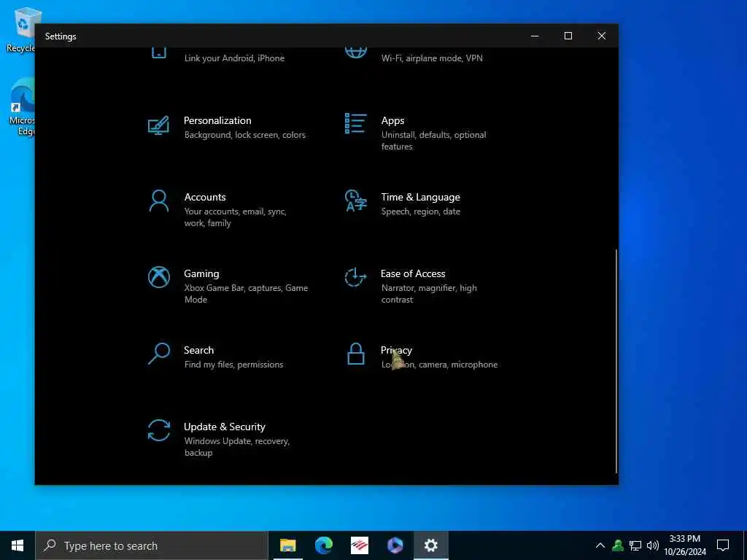Click "Link your Android, iPhone" text

(234, 58)
